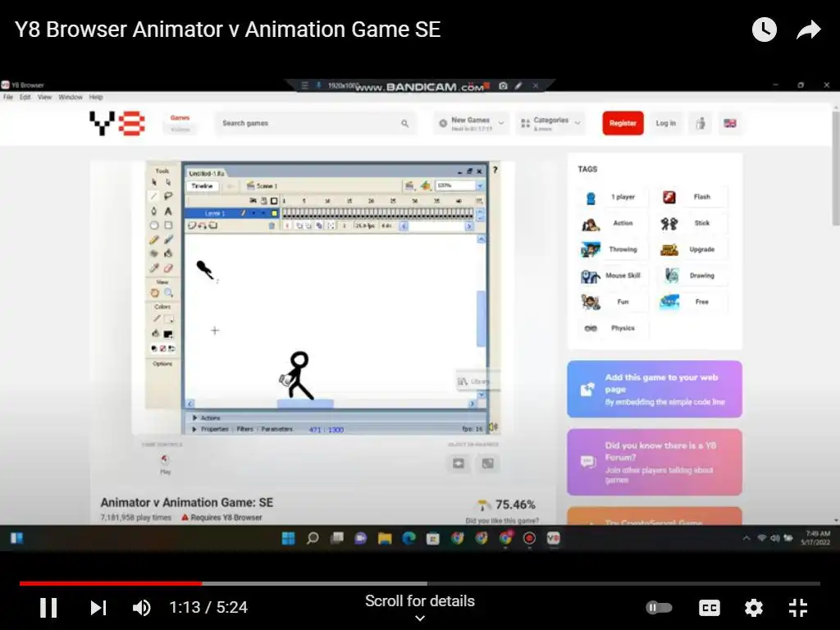Select the Oval tool
The width and height of the screenshot is (840, 630).
click(x=154, y=226)
